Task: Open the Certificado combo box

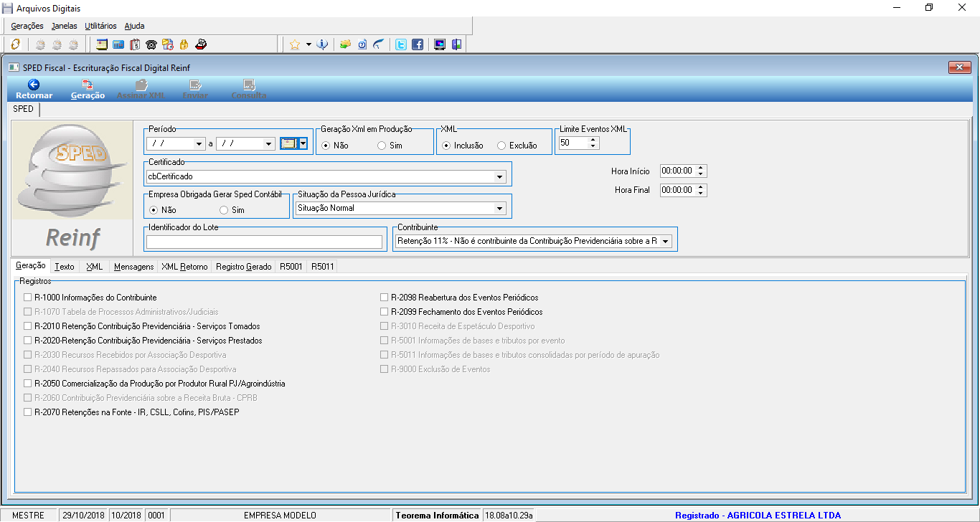Action: (499, 176)
